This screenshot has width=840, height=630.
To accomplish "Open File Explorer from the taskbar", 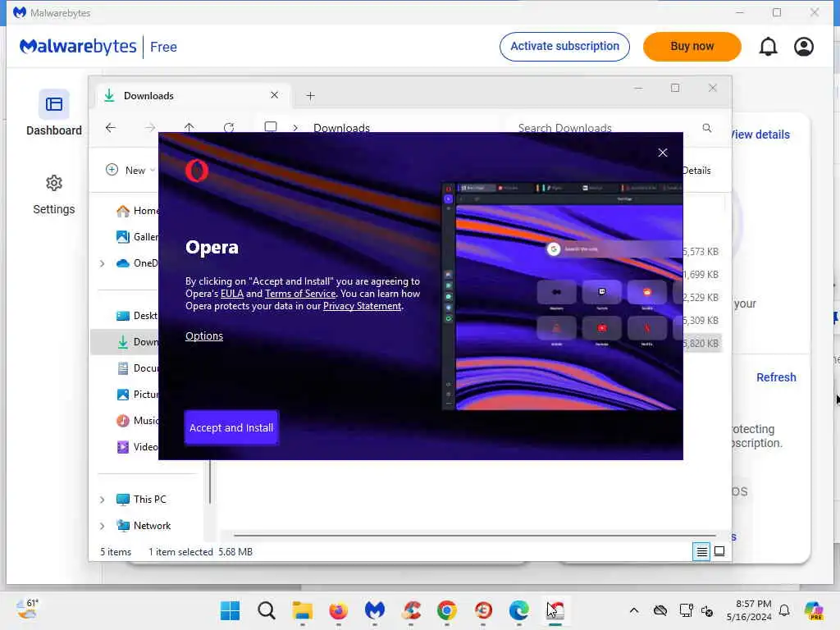I will coord(302,610).
